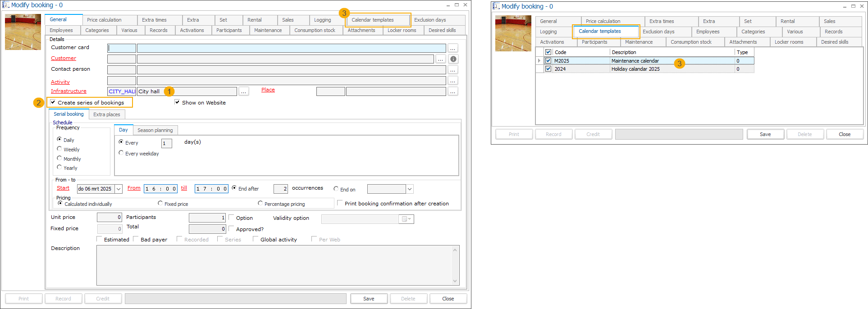
Task: Expand the Start date dropdown
Action: [119, 189]
